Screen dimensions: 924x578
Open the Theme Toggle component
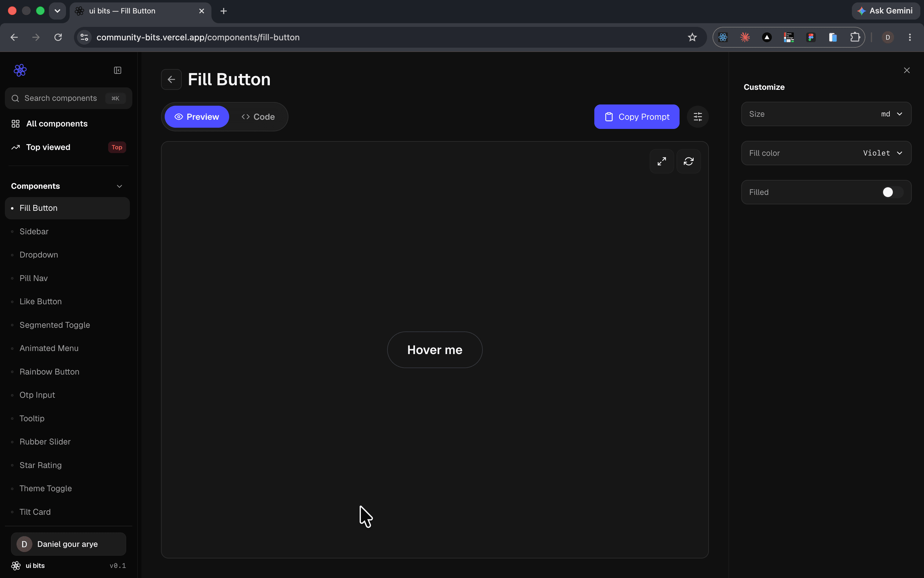pyautogui.click(x=67, y=488)
